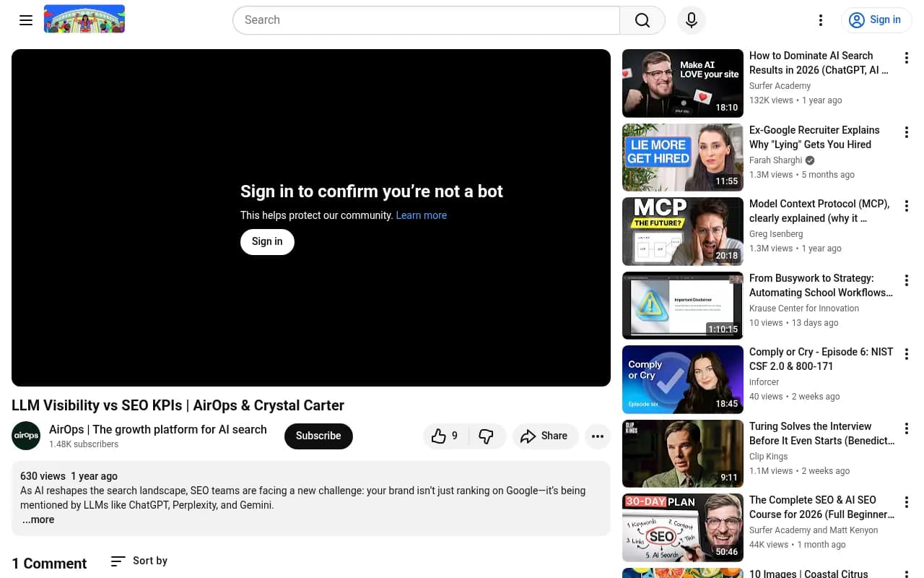
Task: Open How to Dominate AI Search thumbnail
Action: (683, 83)
